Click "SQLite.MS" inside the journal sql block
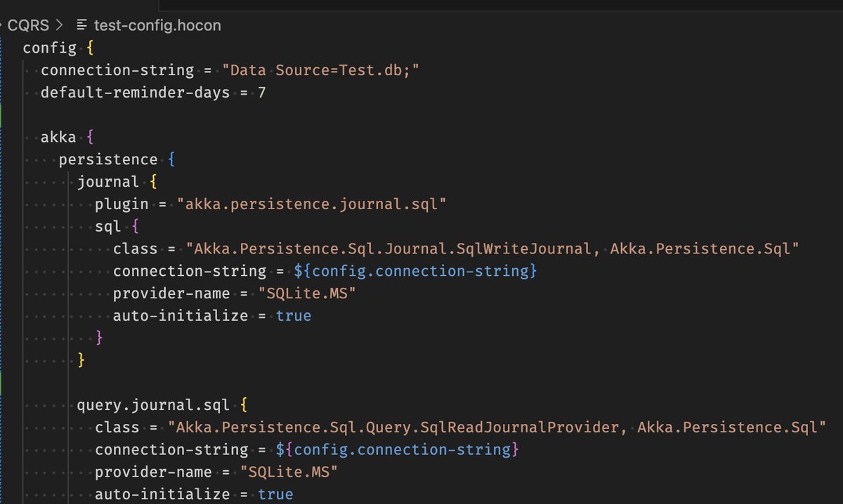Viewport: 843px width, 504px height. (307, 293)
